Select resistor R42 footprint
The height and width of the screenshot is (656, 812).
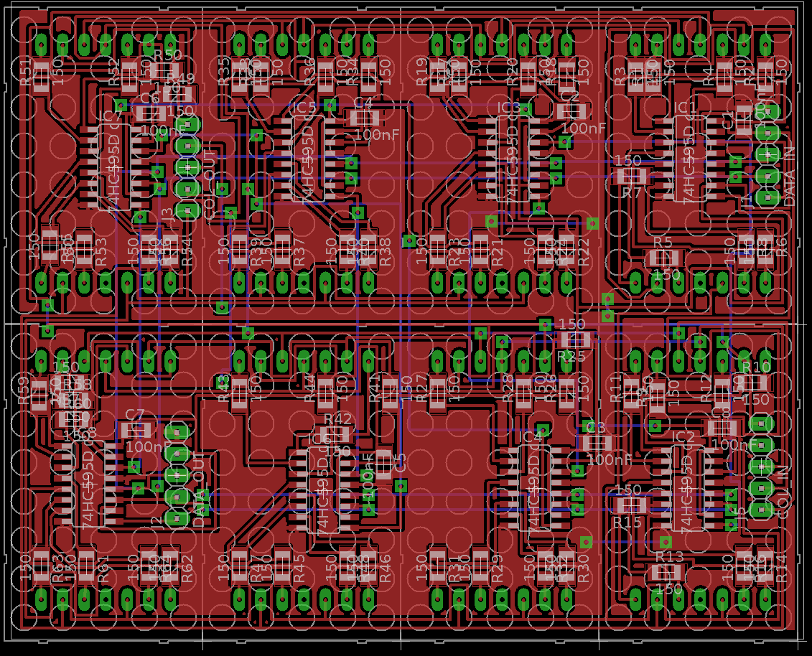[338, 434]
